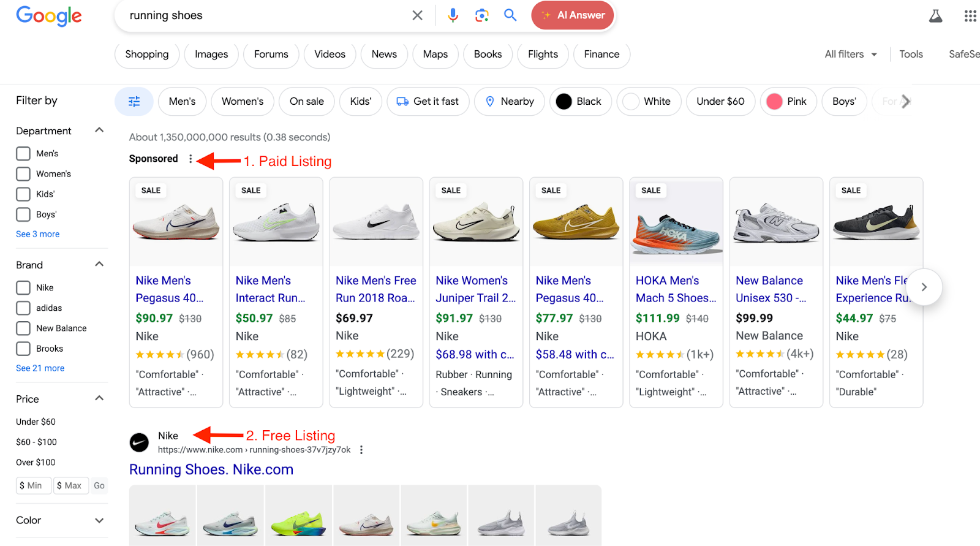Apply the Get it fast filter chip
This screenshot has width=980, height=546.
point(428,101)
